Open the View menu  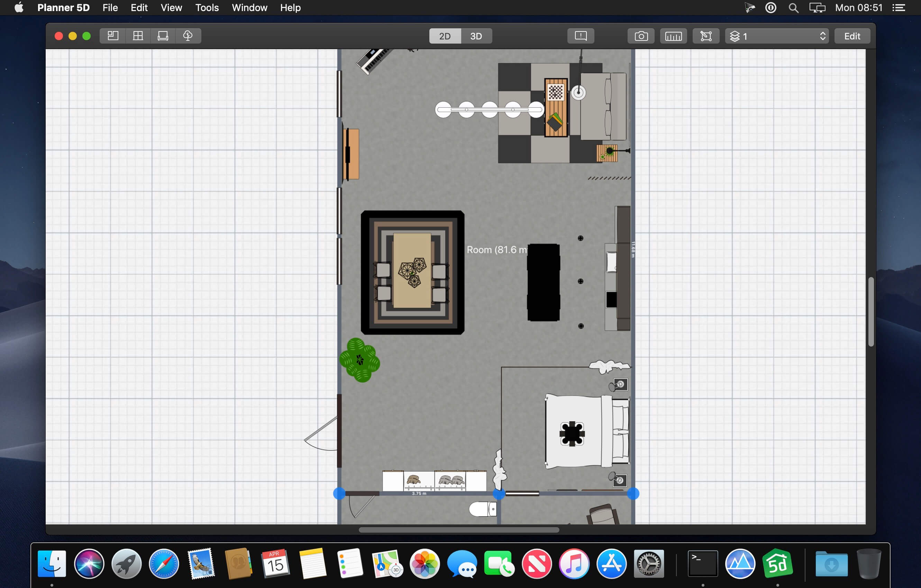(x=171, y=8)
